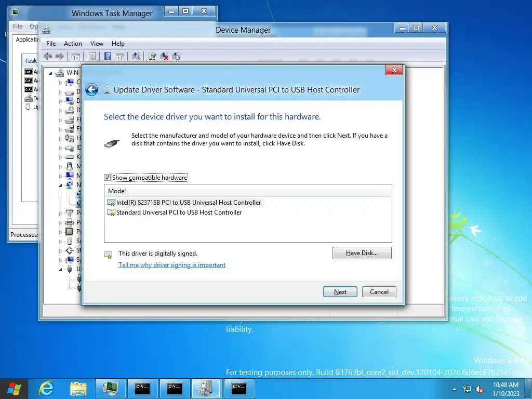Click the muted volume icon in system tray
This screenshot has width=532, height=399.
(480, 389)
